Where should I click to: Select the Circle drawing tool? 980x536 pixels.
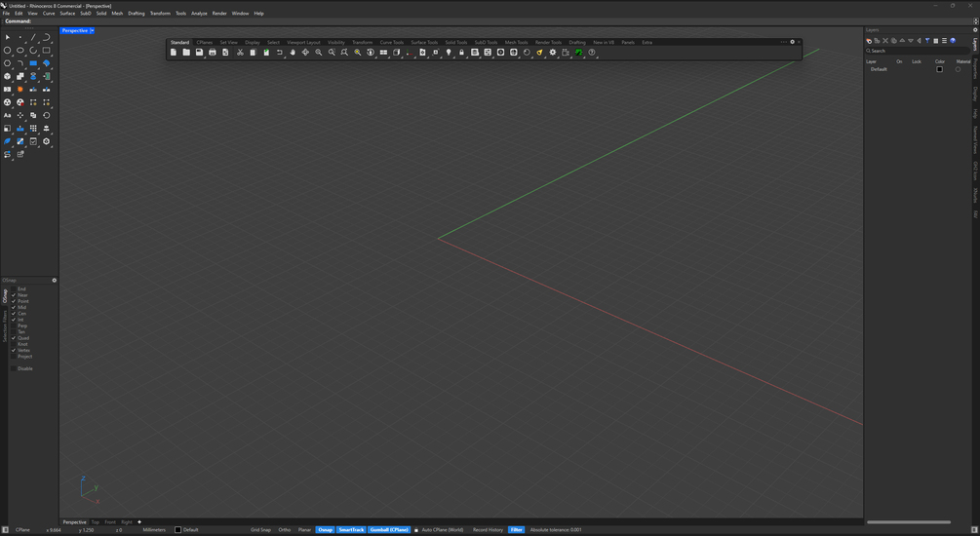click(x=8, y=51)
